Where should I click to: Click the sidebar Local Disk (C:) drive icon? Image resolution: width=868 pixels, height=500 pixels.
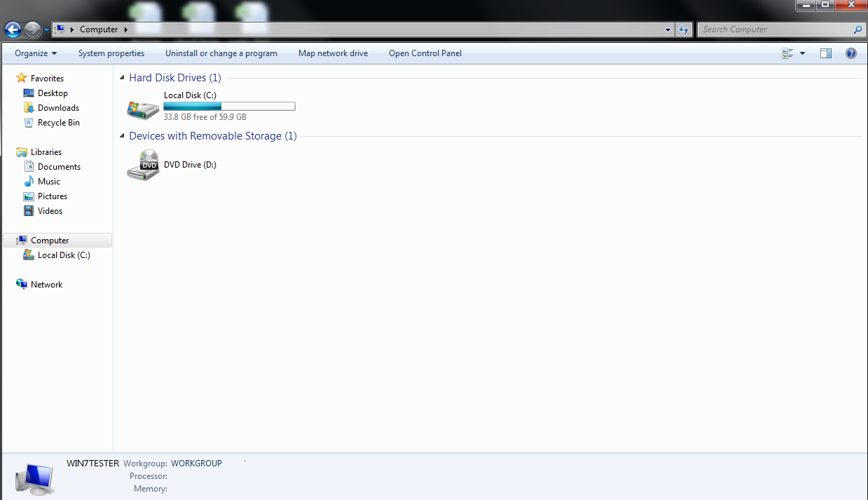(x=29, y=255)
